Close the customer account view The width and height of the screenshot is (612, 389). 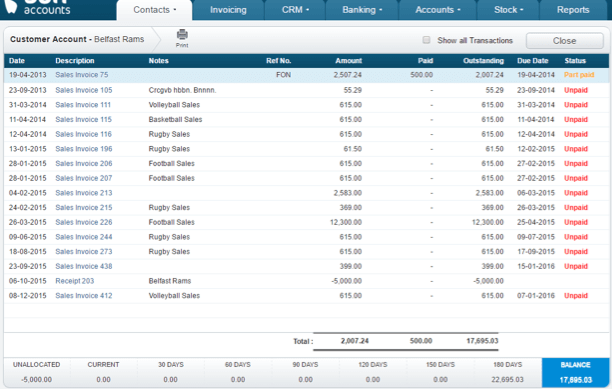coord(564,41)
